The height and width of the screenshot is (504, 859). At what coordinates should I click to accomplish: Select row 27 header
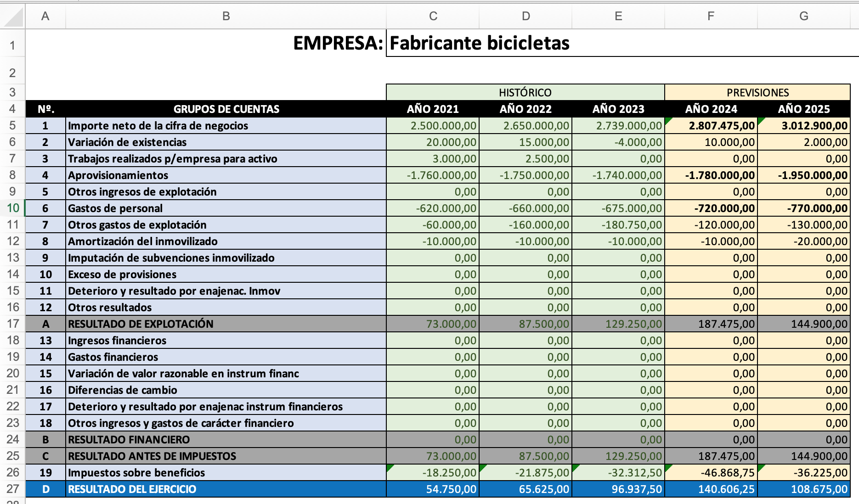pos(12,489)
